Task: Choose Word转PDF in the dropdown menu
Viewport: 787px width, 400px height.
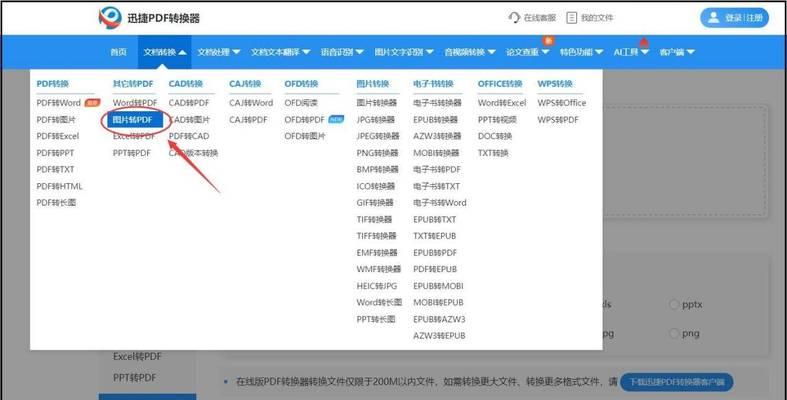Action: click(x=135, y=103)
